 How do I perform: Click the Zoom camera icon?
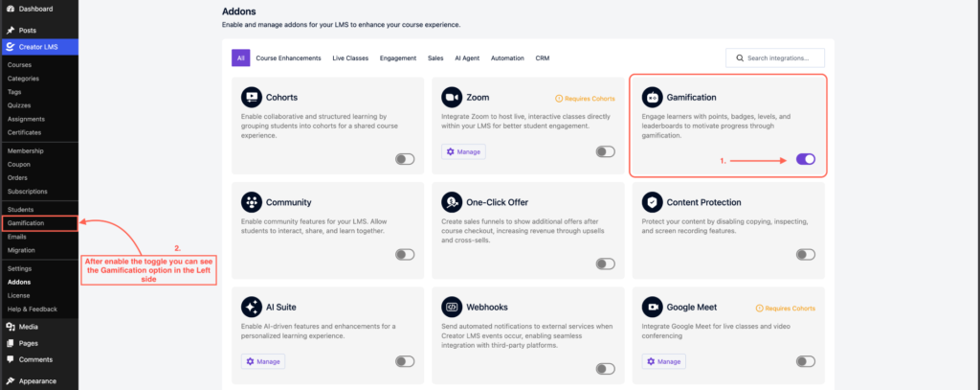point(452,97)
